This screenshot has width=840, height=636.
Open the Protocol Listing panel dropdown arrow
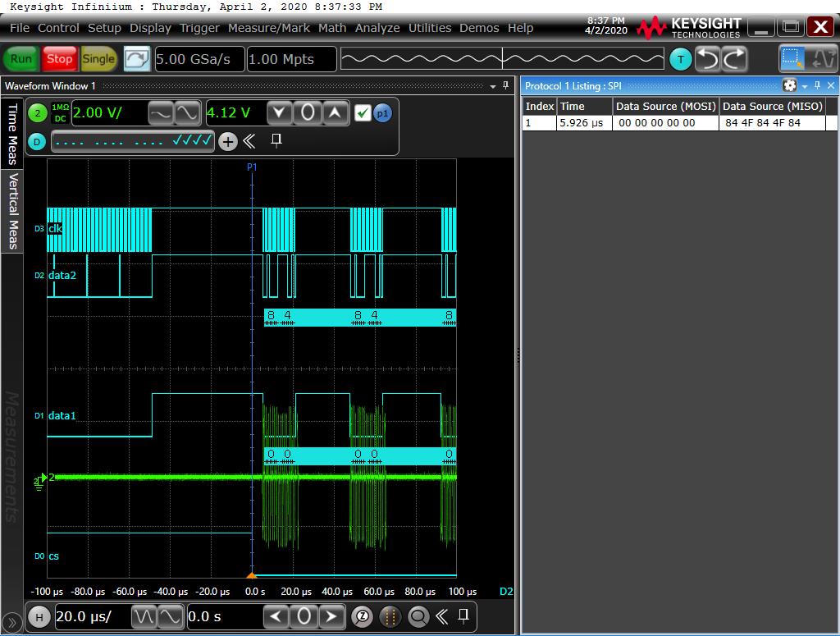[805, 86]
